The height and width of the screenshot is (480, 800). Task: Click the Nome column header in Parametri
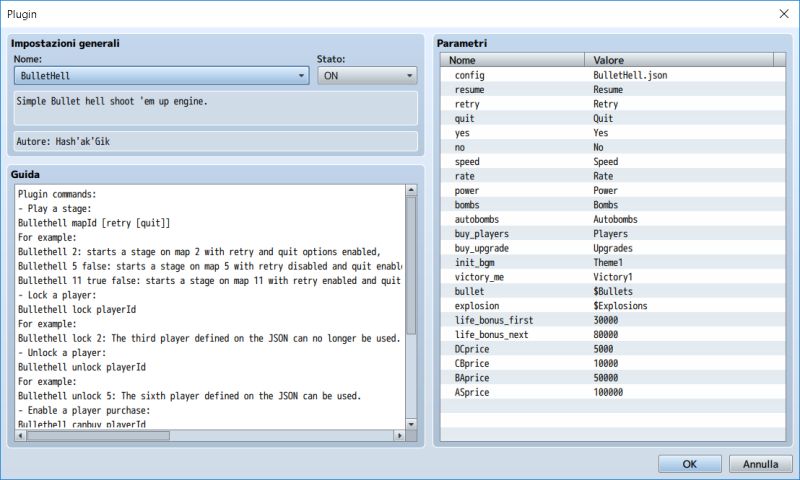click(x=512, y=60)
